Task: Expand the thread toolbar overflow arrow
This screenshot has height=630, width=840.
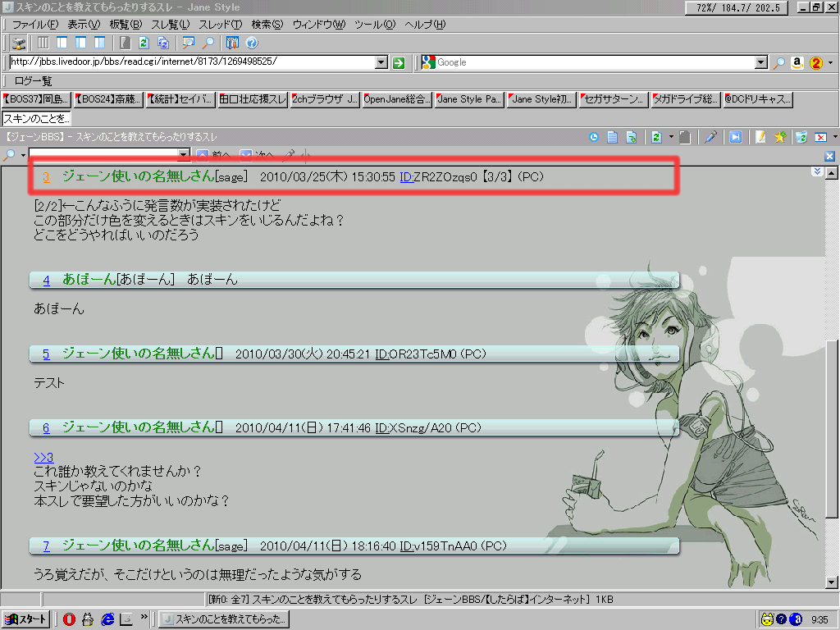Action: (x=835, y=137)
